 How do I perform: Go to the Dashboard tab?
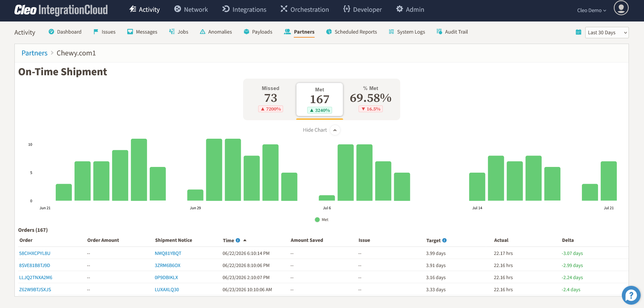(x=65, y=32)
